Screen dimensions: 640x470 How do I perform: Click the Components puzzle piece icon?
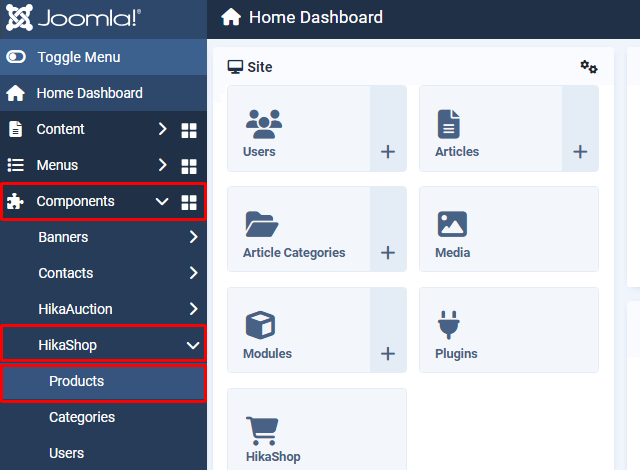[x=16, y=201]
